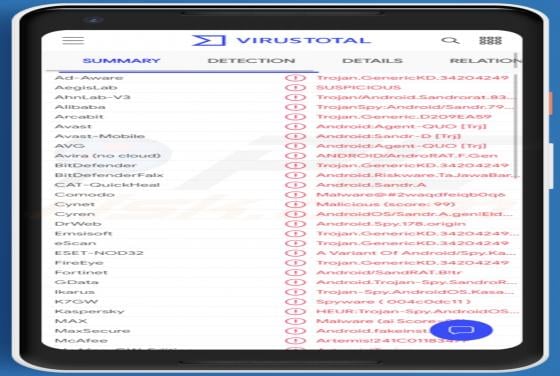Switch to the Summary tab
The width and height of the screenshot is (560, 376).
tap(121, 61)
